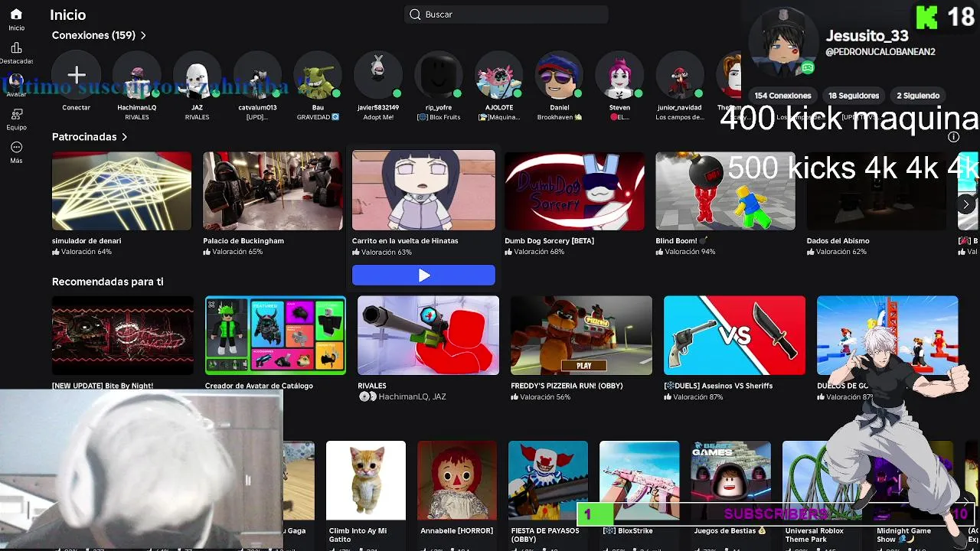This screenshot has height=551, width=980.
Task: Open FREDDY'S PIZZERIA RUN! (OBBY) thumbnail
Action: coord(581,335)
